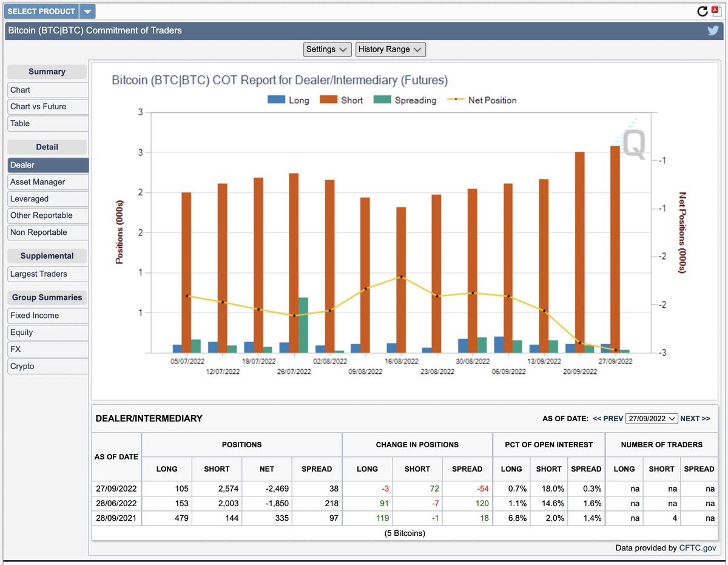Toggle the Long series blue legend swatch
Viewport: 728px width, 565px height.
pyautogui.click(x=276, y=100)
